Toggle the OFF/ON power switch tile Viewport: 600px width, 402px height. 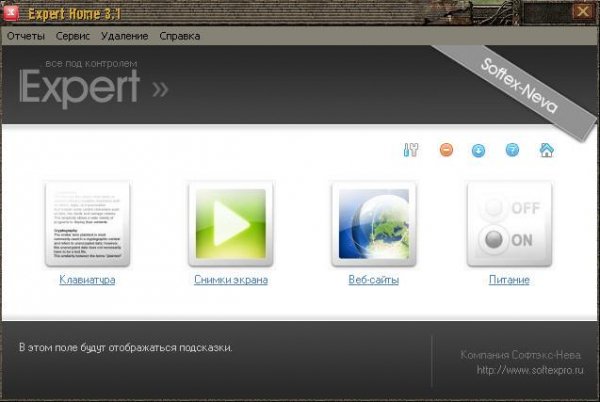pos(509,224)
